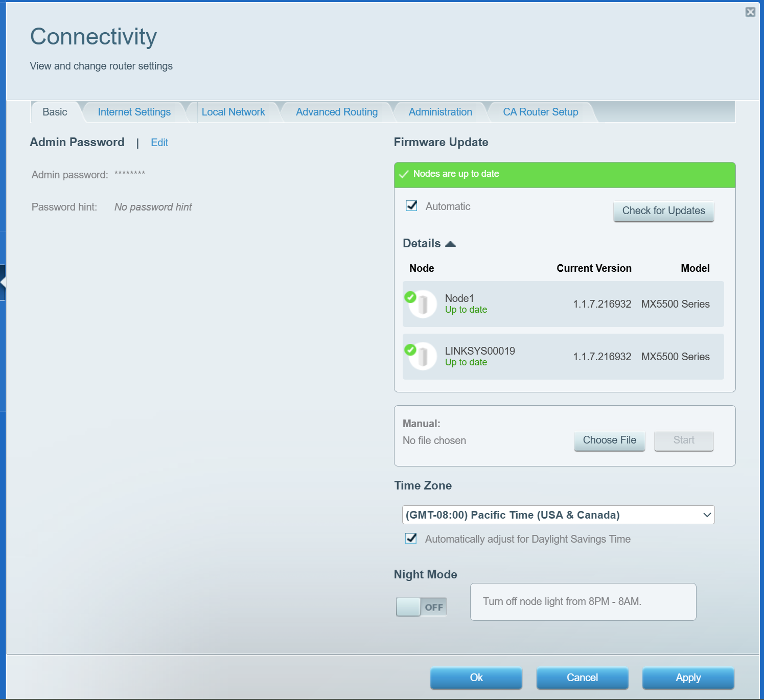Click the Apply button
Viewport: 764px width, 700px height.
[688, 678]
